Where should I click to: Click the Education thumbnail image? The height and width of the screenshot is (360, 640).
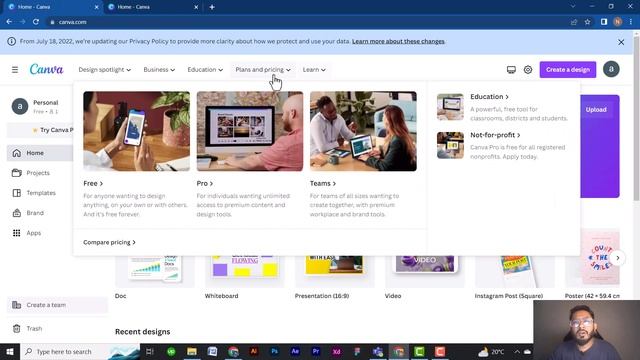pyautogui.click(x=450, y=107)
